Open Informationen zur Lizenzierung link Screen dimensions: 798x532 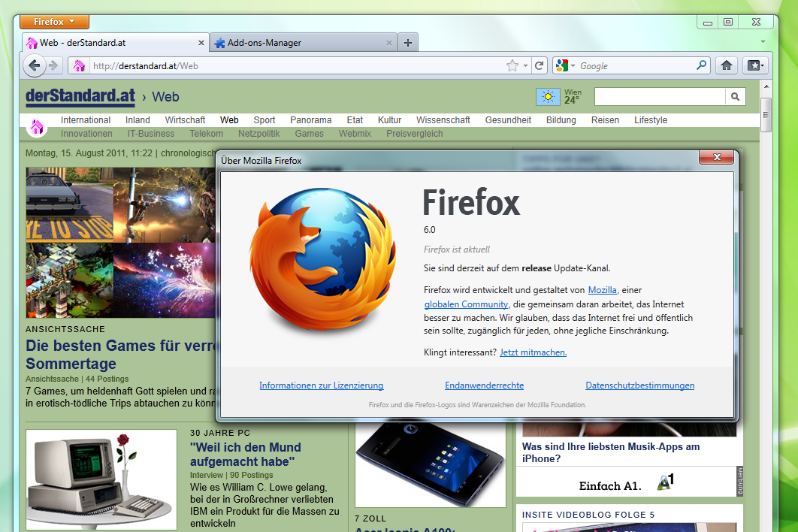point(321,385)
